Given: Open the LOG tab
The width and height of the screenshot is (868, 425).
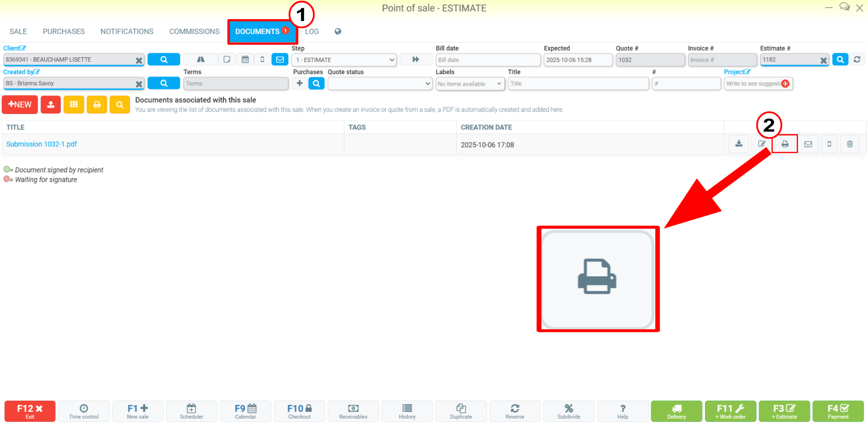Looking at the screenshot, I should click(x=312, y=31).
